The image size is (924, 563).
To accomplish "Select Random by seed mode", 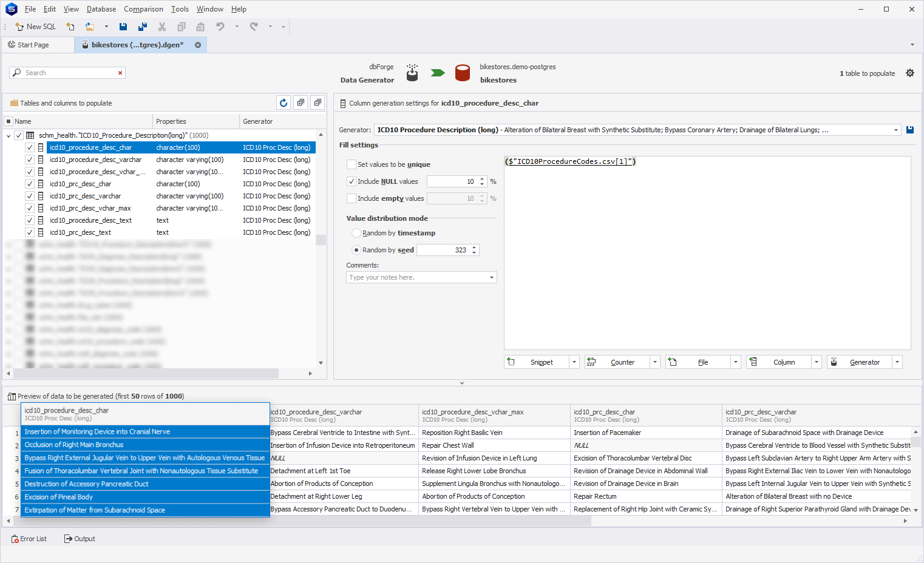I will [x=356, y=250].
